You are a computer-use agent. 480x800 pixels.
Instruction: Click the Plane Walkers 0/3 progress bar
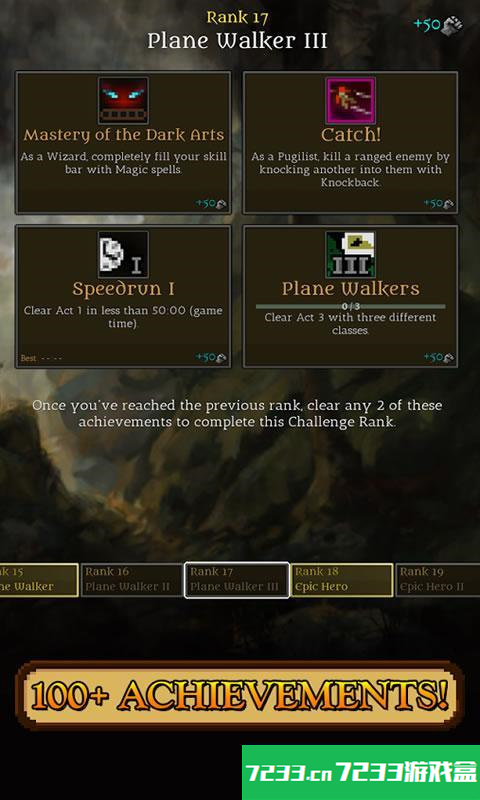(350, 307)
